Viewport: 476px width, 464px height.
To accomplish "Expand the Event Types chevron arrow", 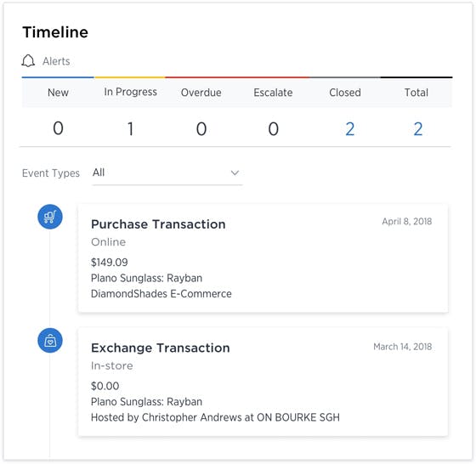I will coord(235,173).
